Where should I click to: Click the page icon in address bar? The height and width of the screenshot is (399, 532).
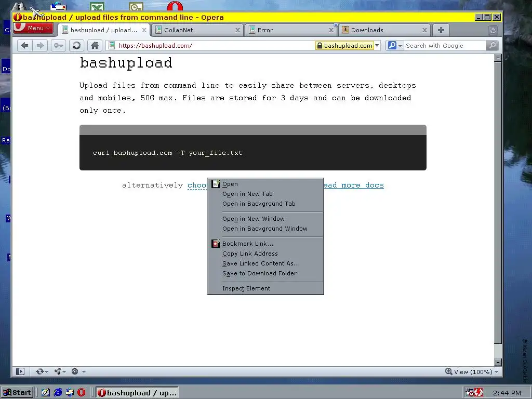(112, 46)
